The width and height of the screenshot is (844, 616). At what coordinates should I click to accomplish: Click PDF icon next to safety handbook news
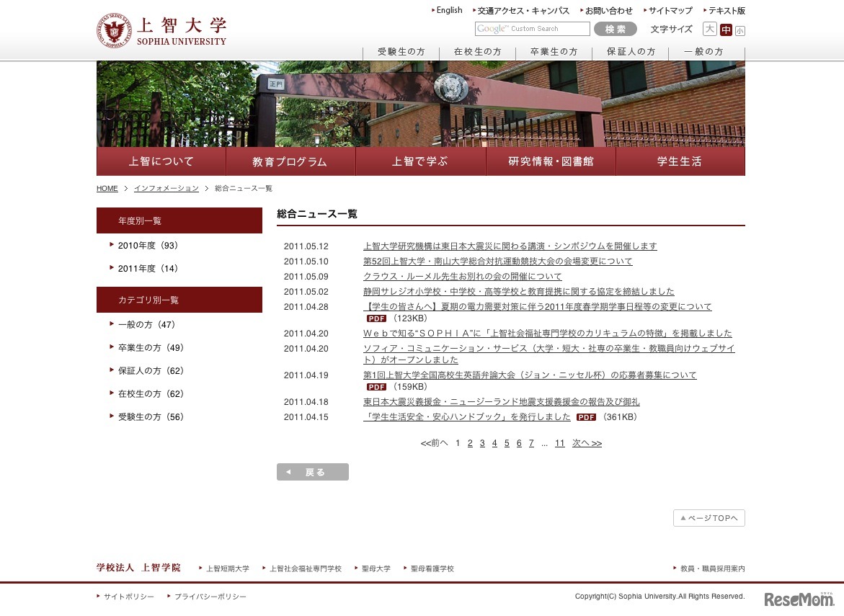pos(586,416)
